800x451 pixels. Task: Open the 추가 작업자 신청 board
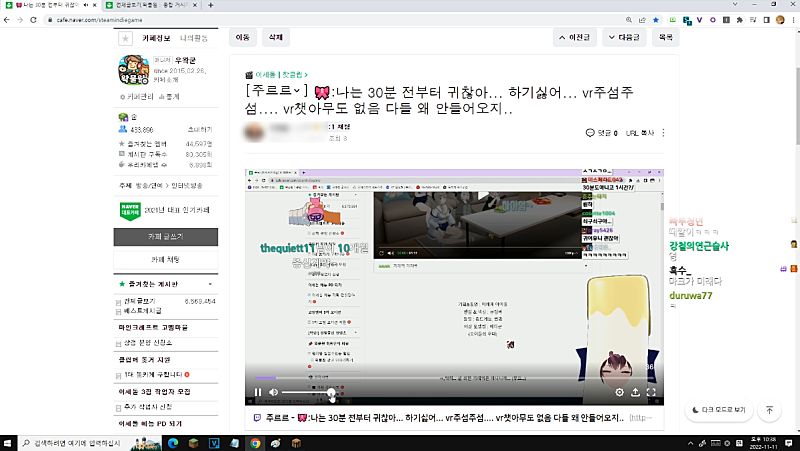148,407
